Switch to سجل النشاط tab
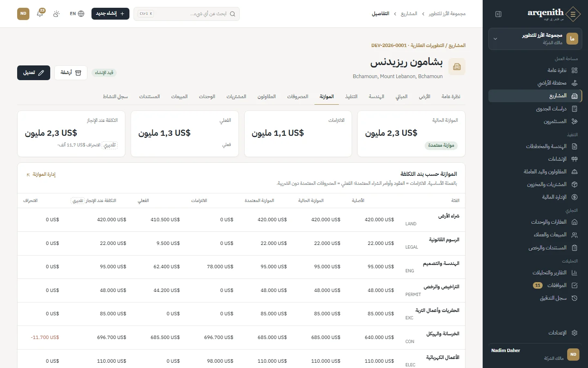Viewport: 588px width, 368px height. 116,96
